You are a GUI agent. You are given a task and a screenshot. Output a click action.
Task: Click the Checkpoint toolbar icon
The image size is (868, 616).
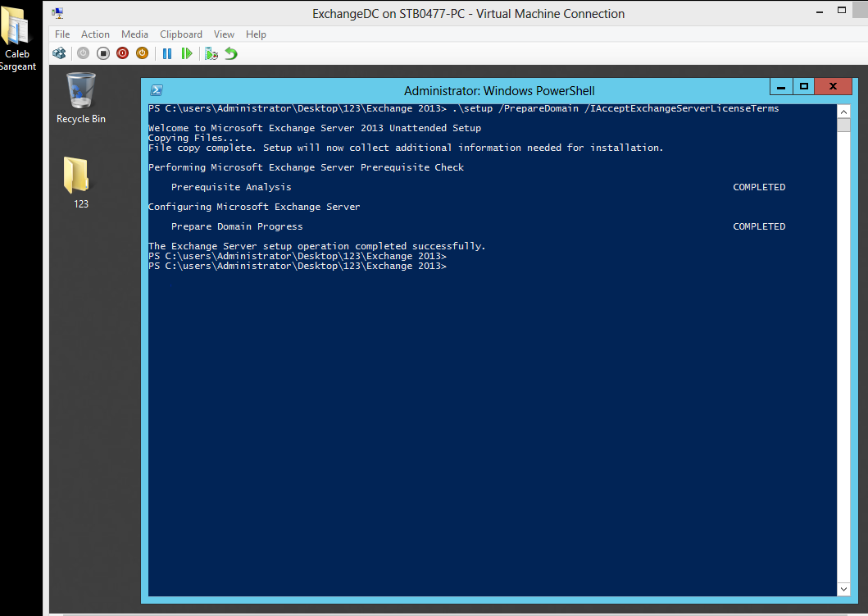point(211,53)
